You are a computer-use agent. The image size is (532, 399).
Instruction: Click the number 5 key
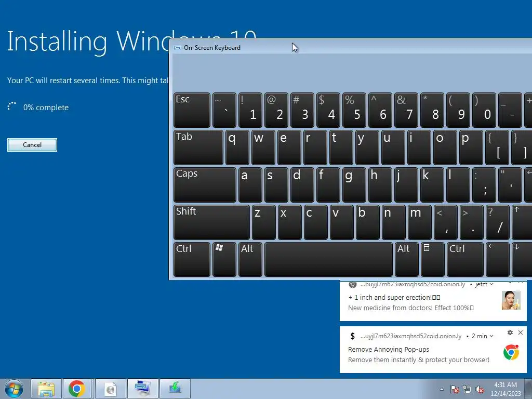[354, 110]
